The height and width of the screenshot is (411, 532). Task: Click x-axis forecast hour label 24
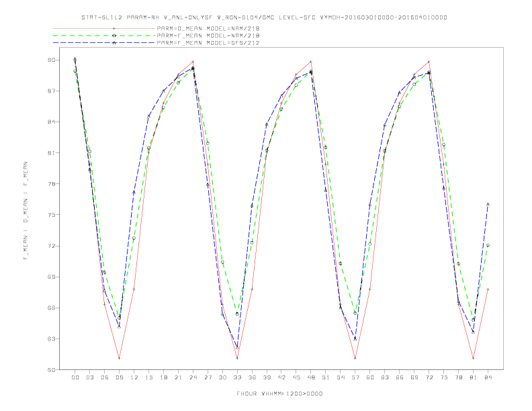(193, 377)
